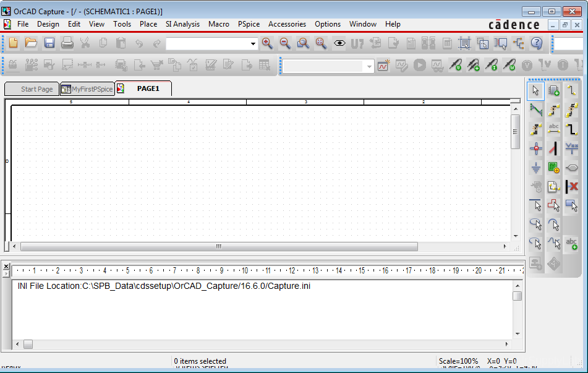Image resolution: width=588 pixels, height=373 pixels.
Task: Zoom in on the schematic
Action: [x=267, y=44]
